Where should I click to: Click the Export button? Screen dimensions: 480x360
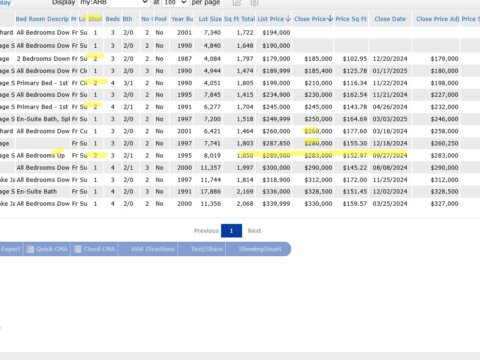(x=11, y=249)
